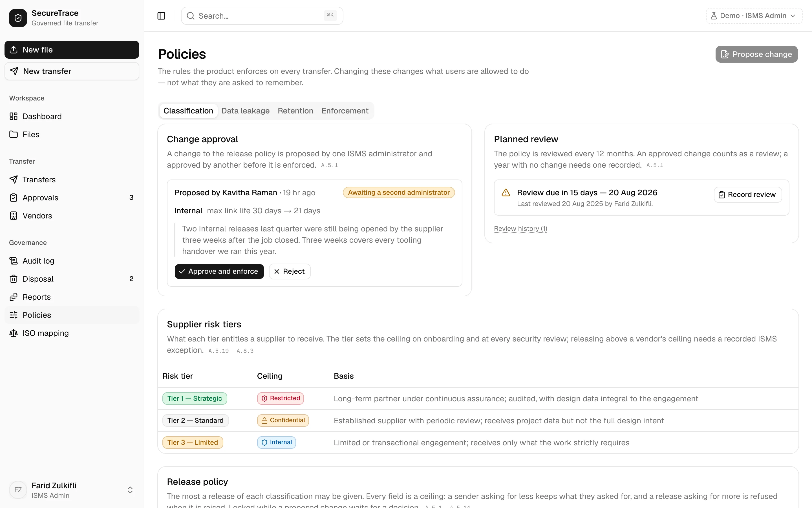Click the A.8.3 reference tag
Screen dimensions: 812x508
(x=245, y=351)
